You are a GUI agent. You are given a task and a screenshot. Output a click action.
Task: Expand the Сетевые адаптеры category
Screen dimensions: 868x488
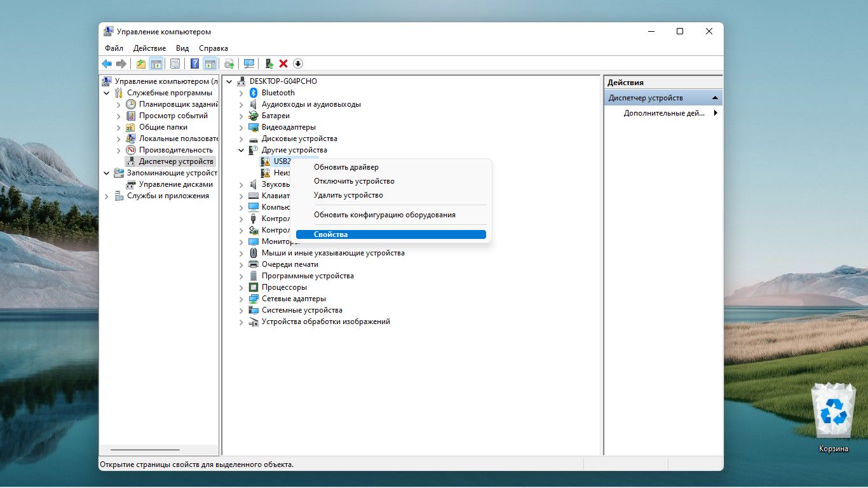(241, 299)
